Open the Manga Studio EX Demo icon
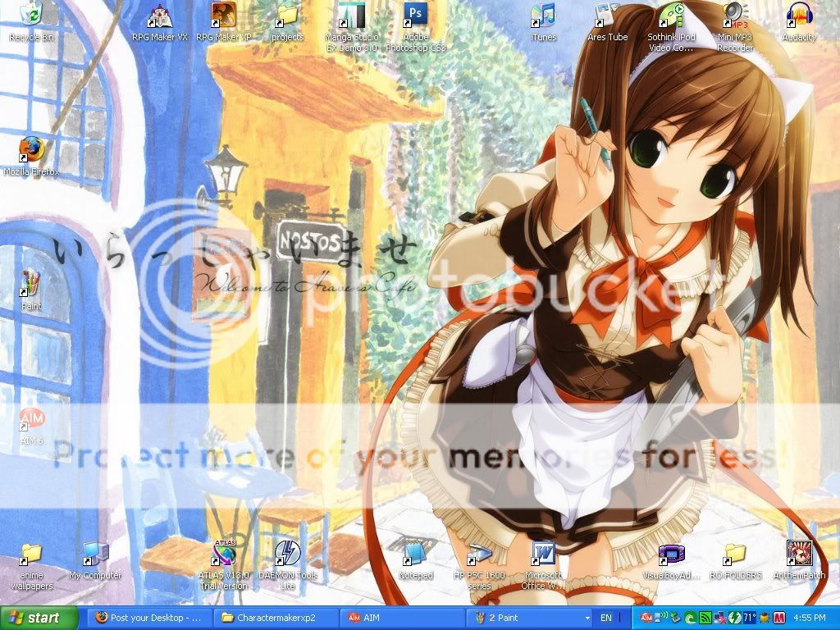Viewport: 840px width, 630px height. point(351,18)
